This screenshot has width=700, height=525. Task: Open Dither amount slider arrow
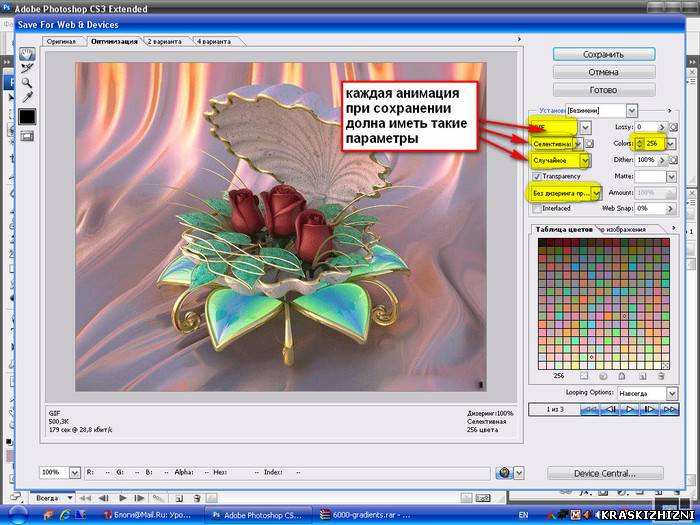click(662, 160)
